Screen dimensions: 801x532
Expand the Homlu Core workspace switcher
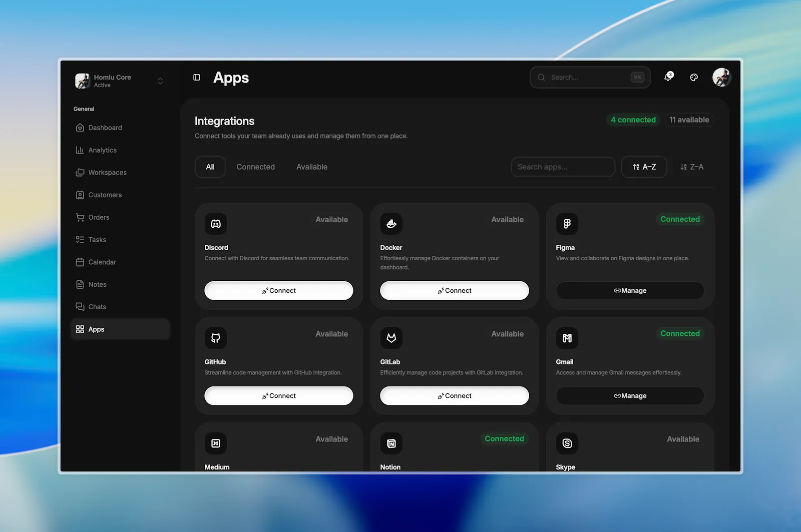click(x=160, y=81)
